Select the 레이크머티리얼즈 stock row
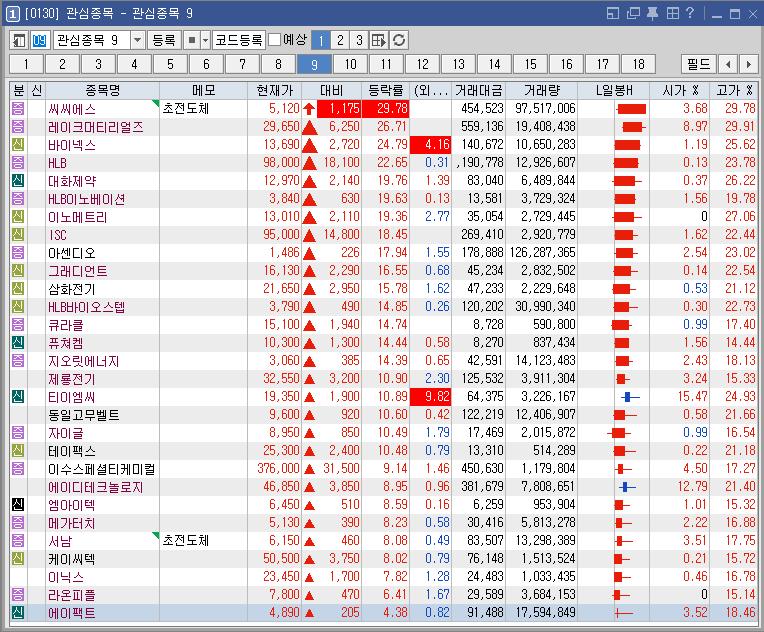This screenshot has width=764, height=632. point(383,127)
